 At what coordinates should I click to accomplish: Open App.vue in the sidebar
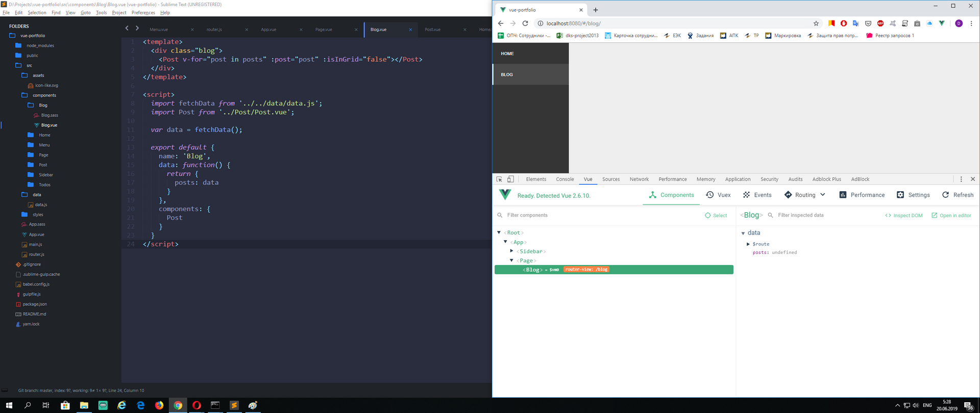point(36,235)
